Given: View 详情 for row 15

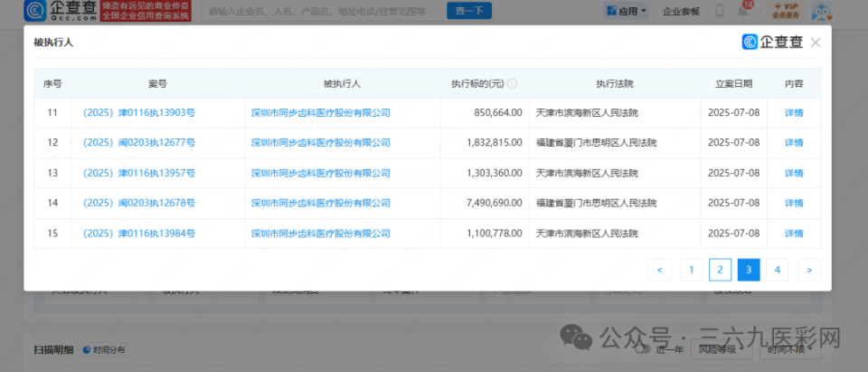Looking at the screenshot, I should click(794, 234).
